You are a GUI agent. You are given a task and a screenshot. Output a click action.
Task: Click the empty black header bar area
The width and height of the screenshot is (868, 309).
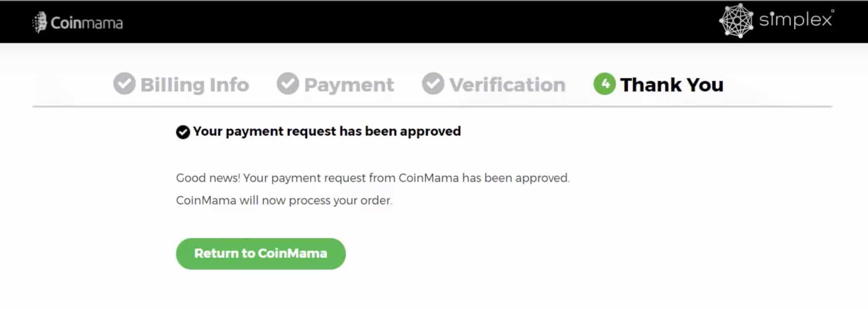tap(421, 22)
